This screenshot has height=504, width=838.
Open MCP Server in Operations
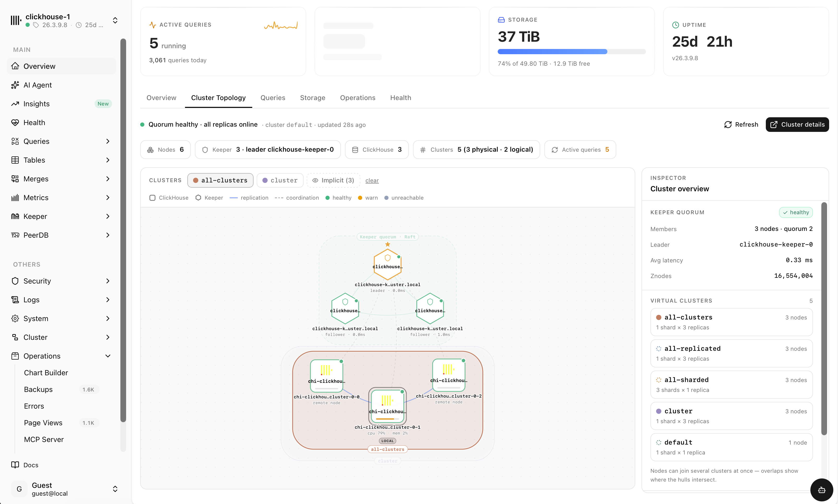pos(44,439)
